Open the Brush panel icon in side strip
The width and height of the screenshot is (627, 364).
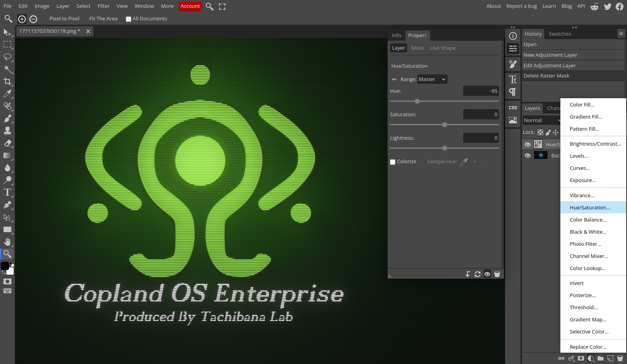pos(513,64)
